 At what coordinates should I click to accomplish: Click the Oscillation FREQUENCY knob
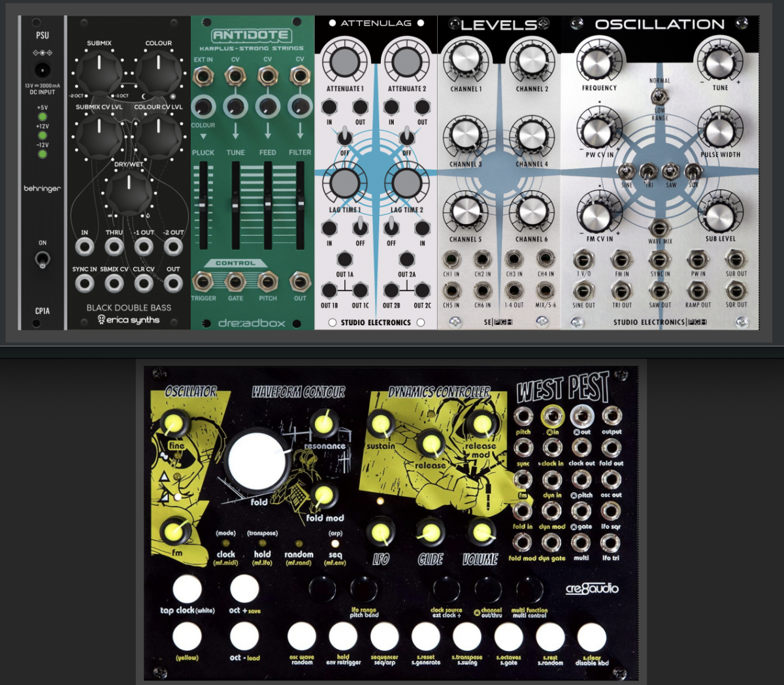(x=596, y=62)
